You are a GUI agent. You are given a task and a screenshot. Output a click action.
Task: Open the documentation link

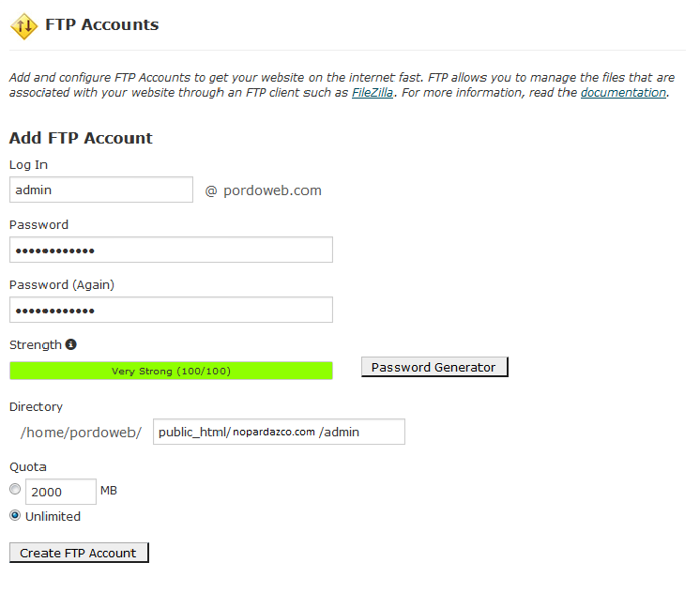point(623,93)
